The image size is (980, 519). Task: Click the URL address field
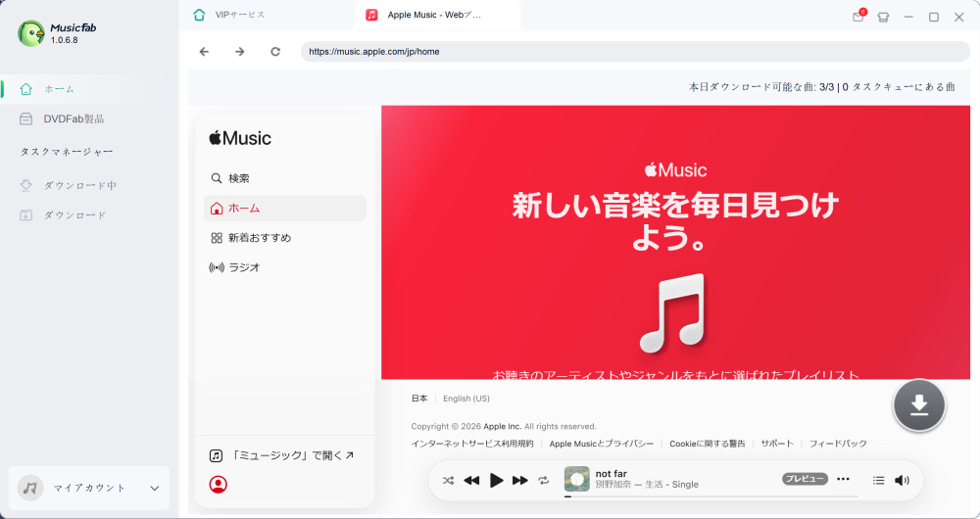click(635, 51)
